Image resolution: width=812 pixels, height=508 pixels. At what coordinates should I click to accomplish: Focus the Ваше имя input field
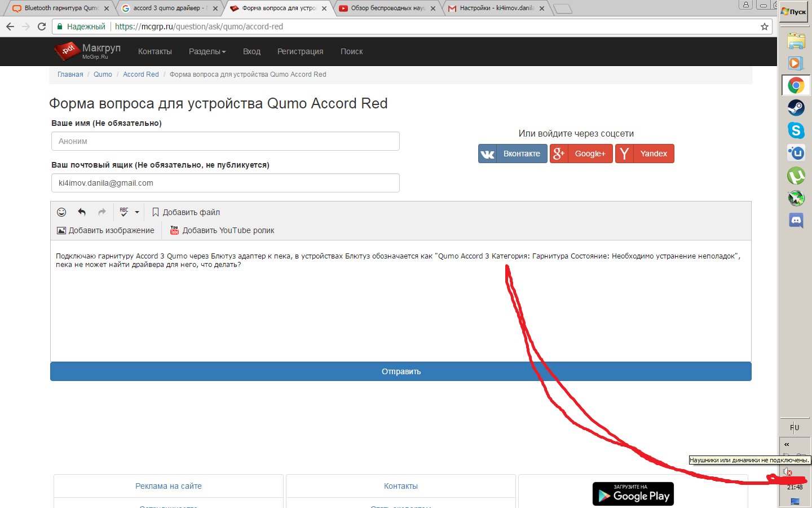click(x=226, y=141)
